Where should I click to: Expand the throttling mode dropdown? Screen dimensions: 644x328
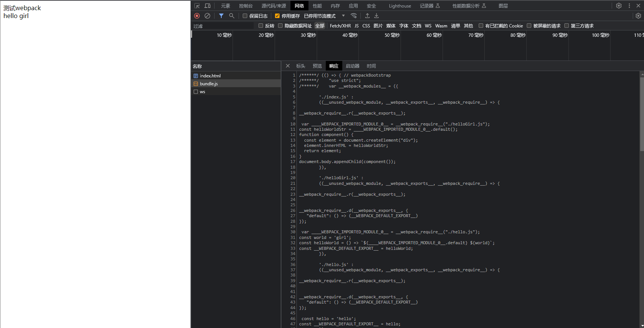(343, 16)
